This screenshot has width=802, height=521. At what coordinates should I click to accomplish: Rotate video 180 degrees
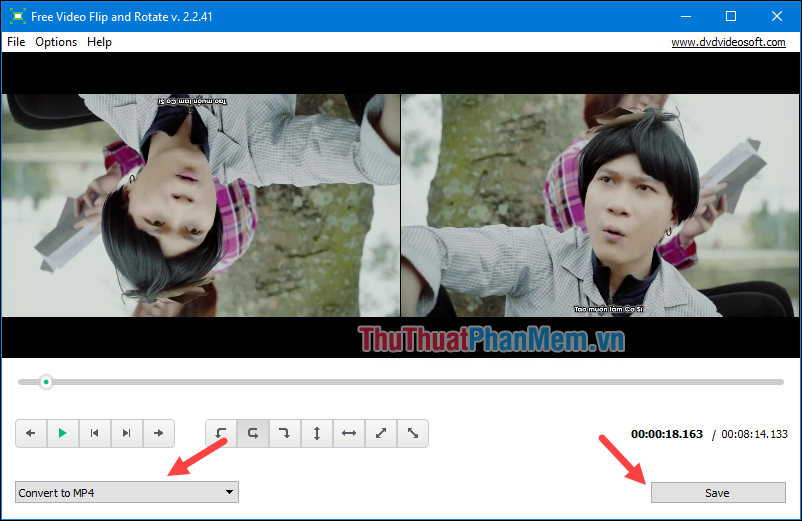253,433
